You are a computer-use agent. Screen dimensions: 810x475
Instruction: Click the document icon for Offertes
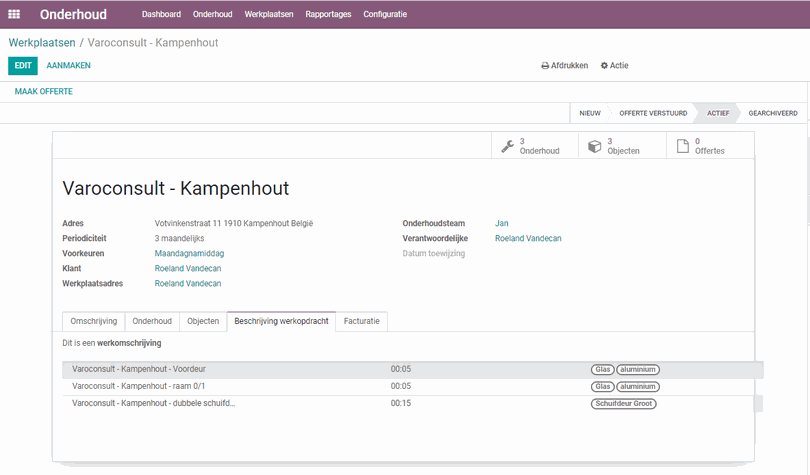pos(682,146)
